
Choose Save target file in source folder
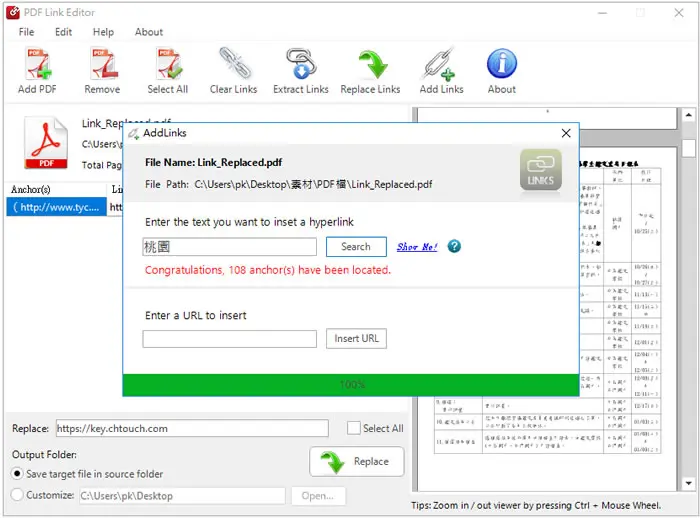17,473
